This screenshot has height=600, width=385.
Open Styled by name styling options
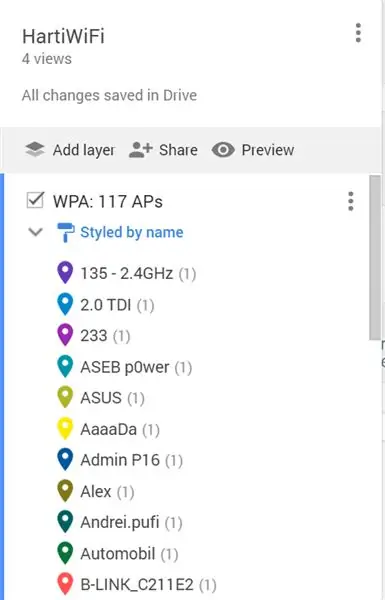[132, 232]
